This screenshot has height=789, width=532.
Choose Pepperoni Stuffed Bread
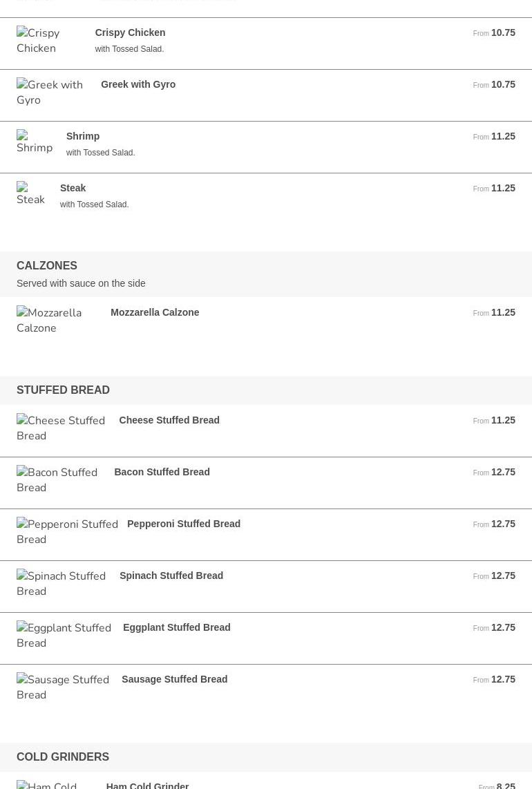coord(184,524)
